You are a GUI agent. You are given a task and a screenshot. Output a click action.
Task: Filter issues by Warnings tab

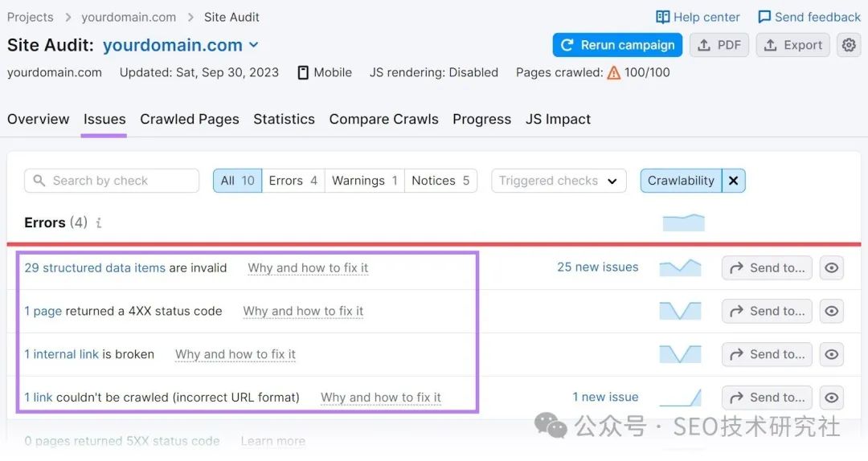pyautogui.click(x=364, y=181)
